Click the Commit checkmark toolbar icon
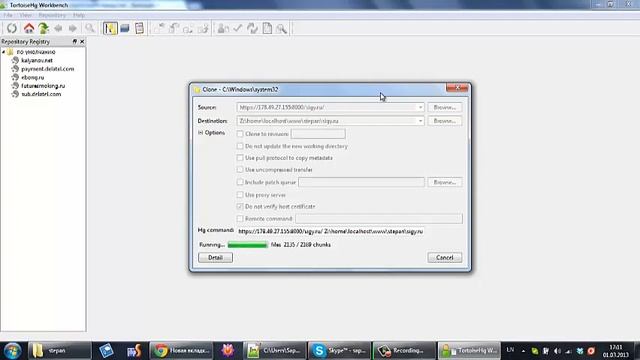640x360 pixels. [238, 28]
